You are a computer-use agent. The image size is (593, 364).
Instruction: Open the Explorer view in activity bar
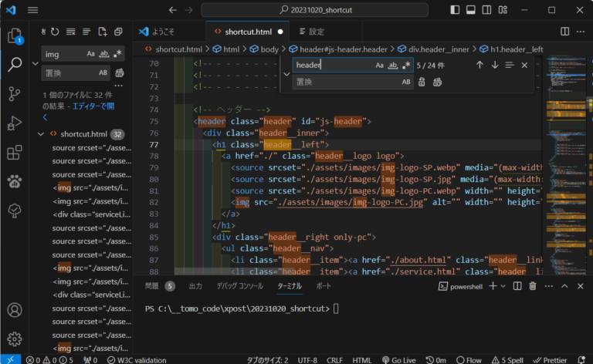[14, 35]
